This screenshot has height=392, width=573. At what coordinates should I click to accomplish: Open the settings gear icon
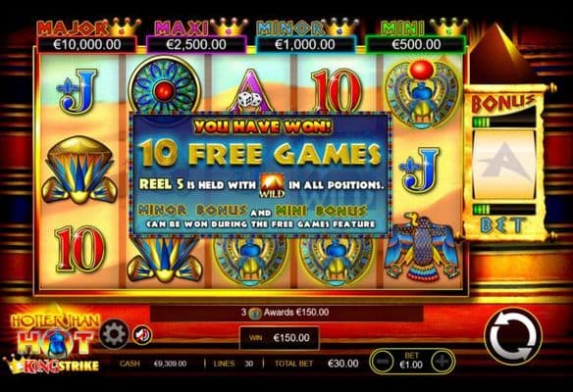114,334
